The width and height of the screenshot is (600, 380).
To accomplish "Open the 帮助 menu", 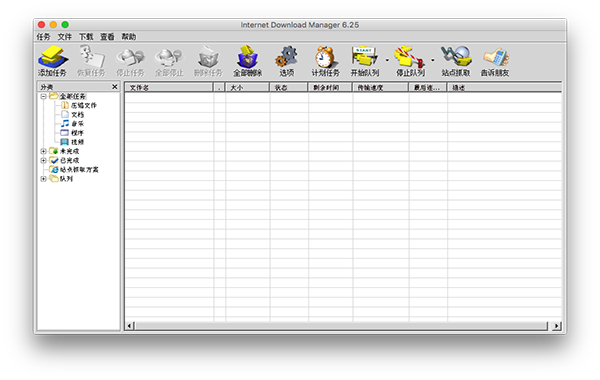I will (x=129, y=37).
